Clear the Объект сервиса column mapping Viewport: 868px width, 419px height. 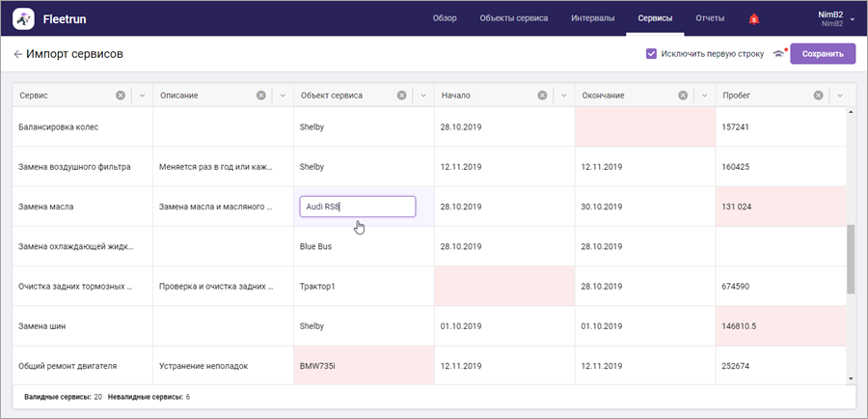pyautogui.click(x=401, y=96)
